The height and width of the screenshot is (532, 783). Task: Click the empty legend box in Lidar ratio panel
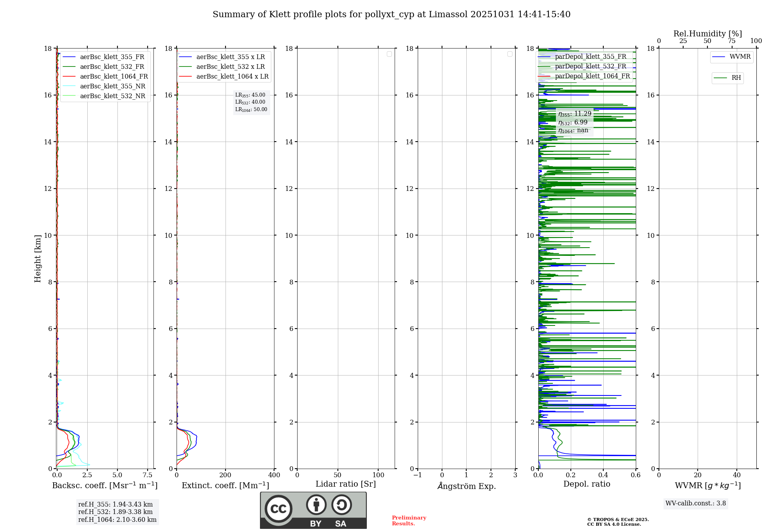(389, 54)
